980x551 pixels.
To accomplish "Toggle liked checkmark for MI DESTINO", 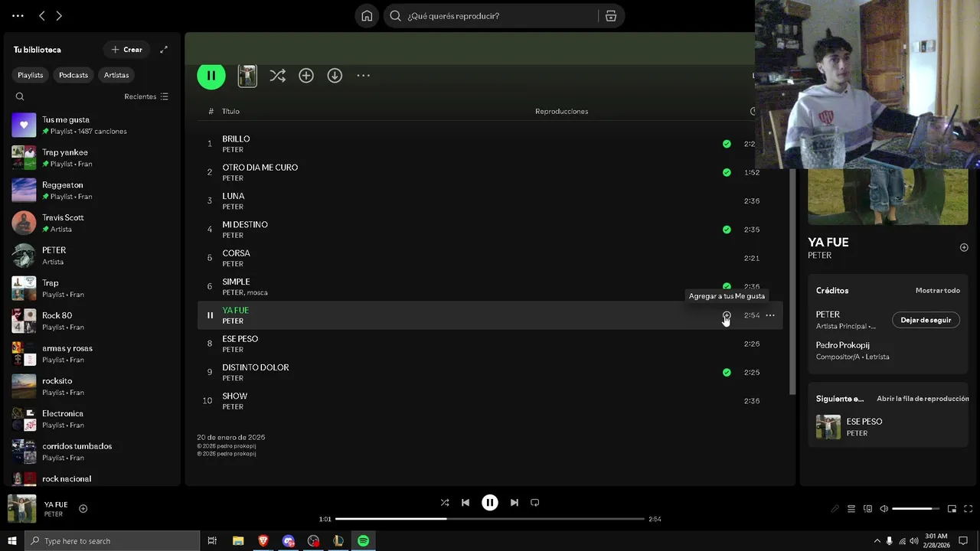I will (727, 230).
